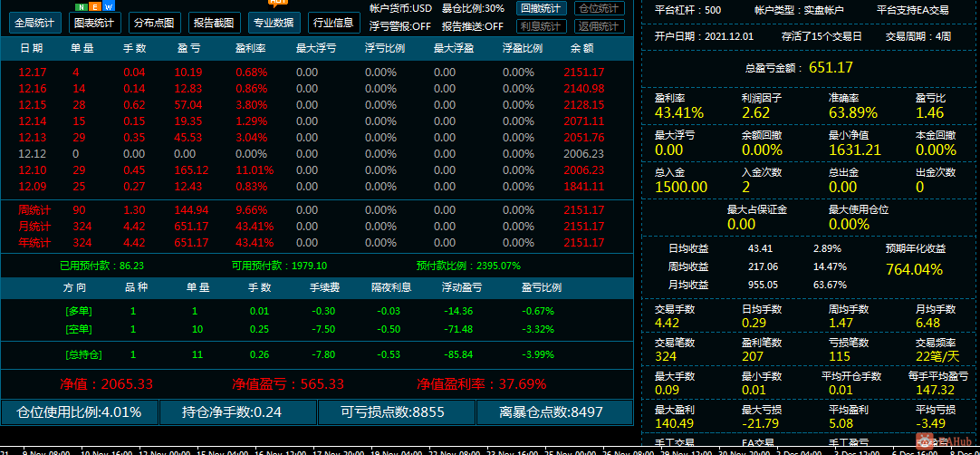Image resolution: width=980 pixels, height=455 pixels.
Task: Click the 仓位使用比例:4.01% box
Action: coord(80,411)
